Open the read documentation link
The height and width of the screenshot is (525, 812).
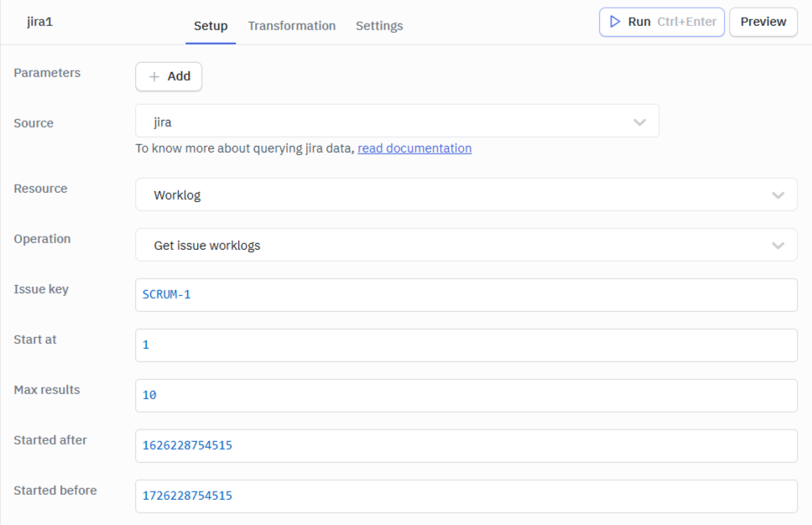(x=414, y=148)
